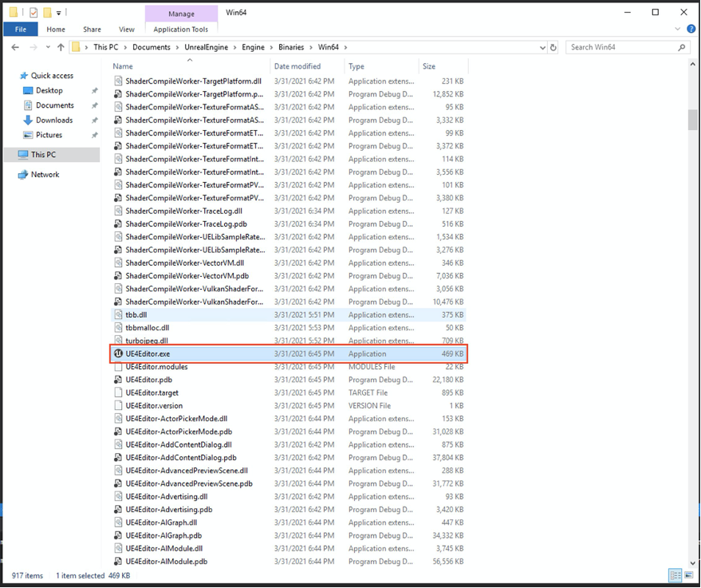The image size is (701, 588).
Task: Select UE4Editor.target file
Action: [152, 393]
